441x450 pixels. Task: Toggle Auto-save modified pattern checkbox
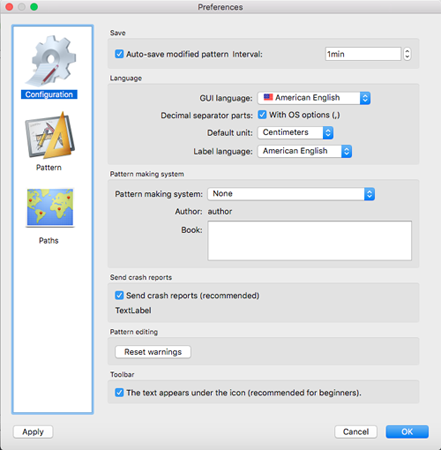pos(119,54)
